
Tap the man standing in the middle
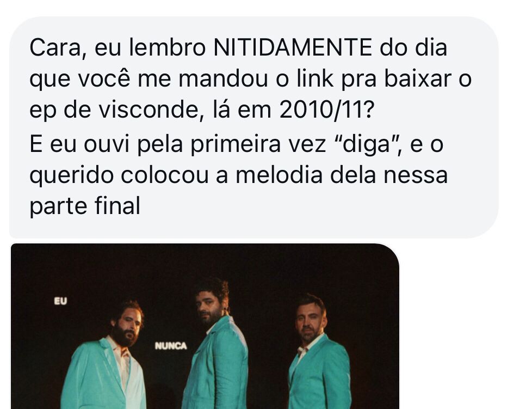tap(215, 343)
